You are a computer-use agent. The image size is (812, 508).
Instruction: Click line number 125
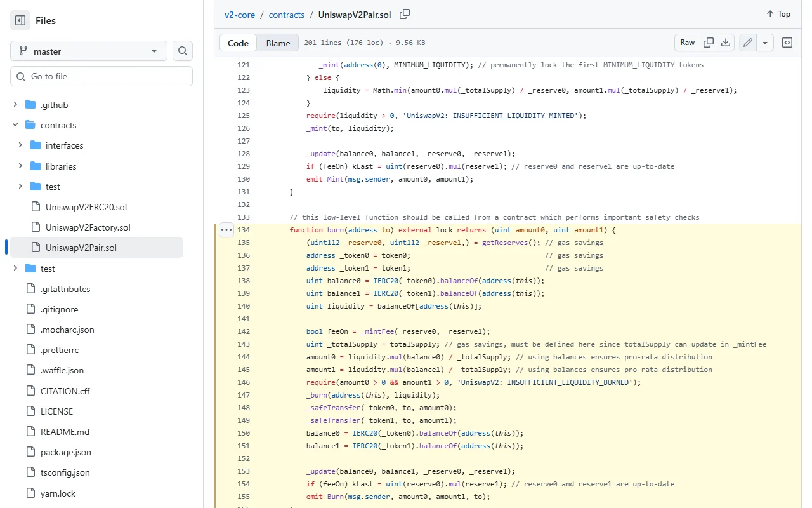(243, 116)
